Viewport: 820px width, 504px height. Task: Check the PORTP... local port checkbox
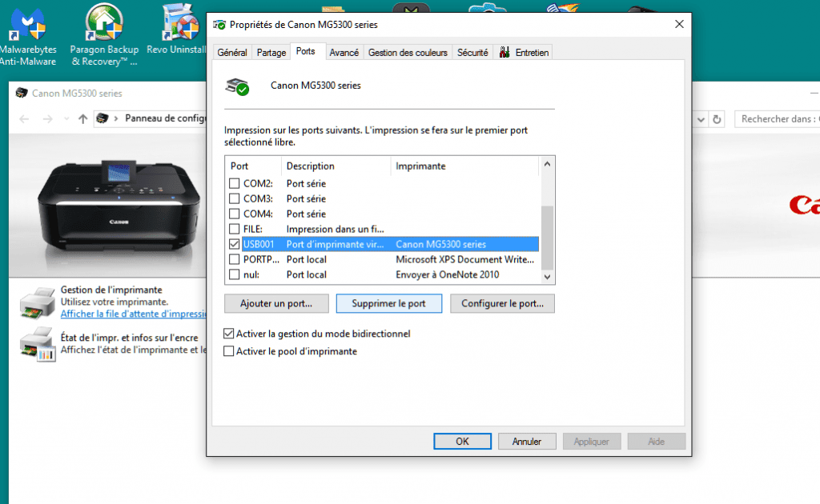click(235, 259)
